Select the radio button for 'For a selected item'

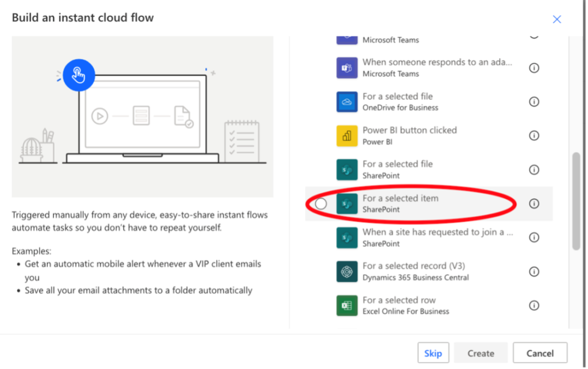tap(320, 203)
